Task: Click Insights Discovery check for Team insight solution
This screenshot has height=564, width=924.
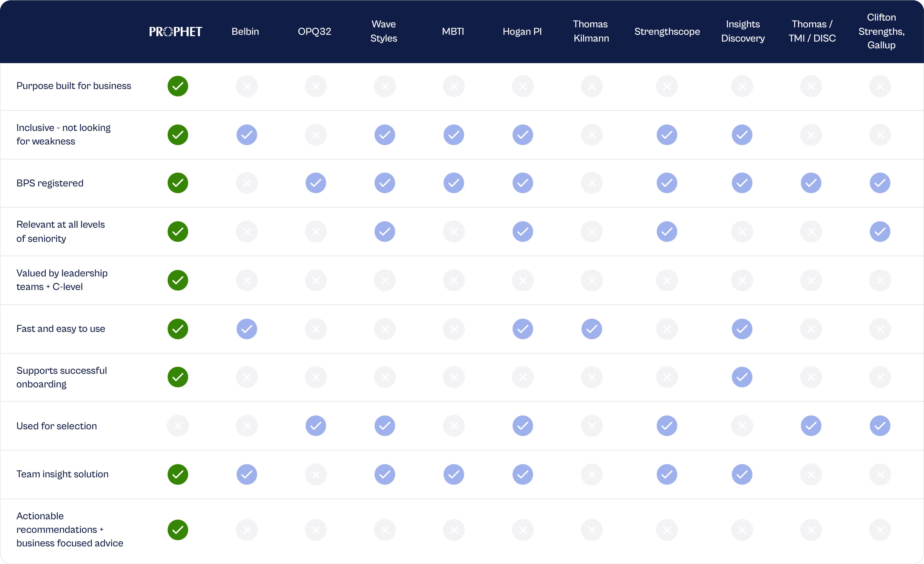Action: (742, 475)
